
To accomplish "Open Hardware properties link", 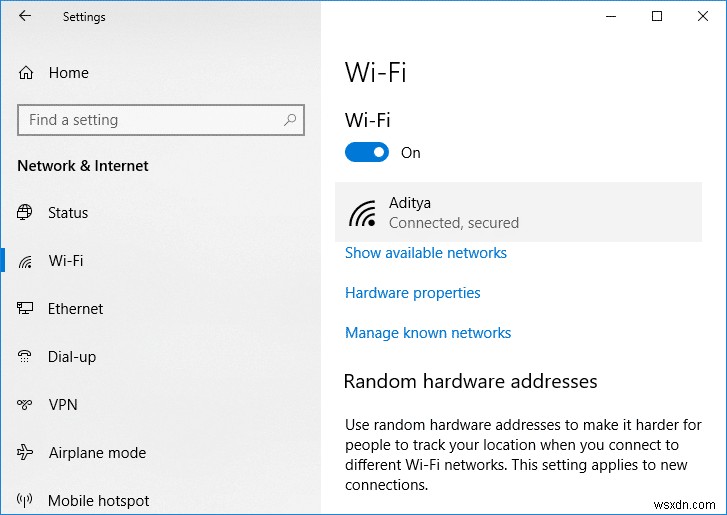I will (x=413, y=293).
